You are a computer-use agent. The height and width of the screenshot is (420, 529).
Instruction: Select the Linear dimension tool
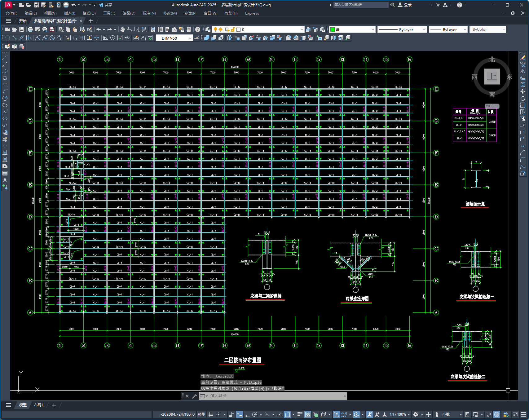click(x=7, y=38)
